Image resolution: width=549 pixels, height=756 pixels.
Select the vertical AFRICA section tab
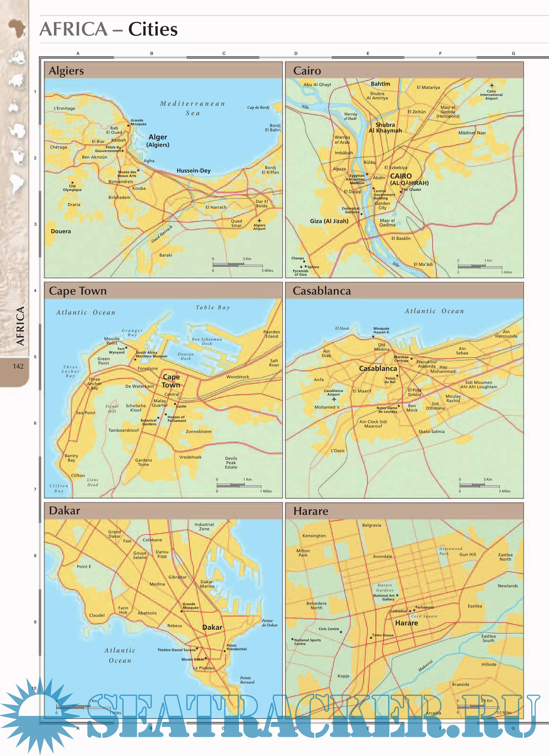coord(20,326)
